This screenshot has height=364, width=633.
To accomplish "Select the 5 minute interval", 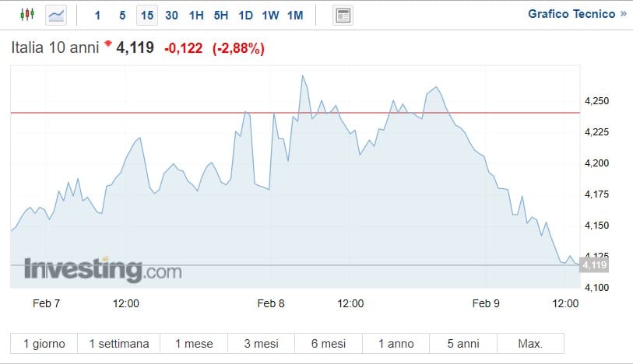I will pyautogui.click(x=122, y=15).
